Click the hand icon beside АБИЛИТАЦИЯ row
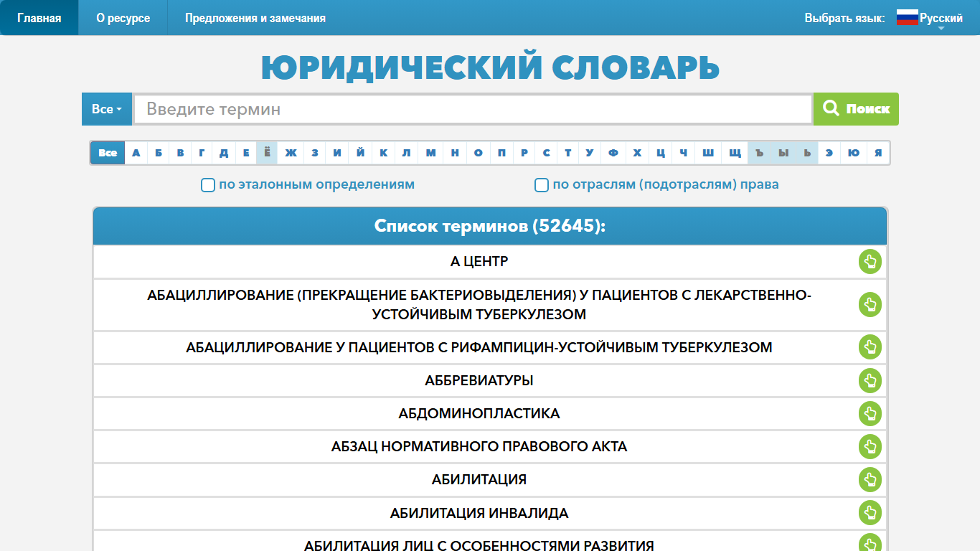This screenshot has width=980, height=551. tap(870, 480)
